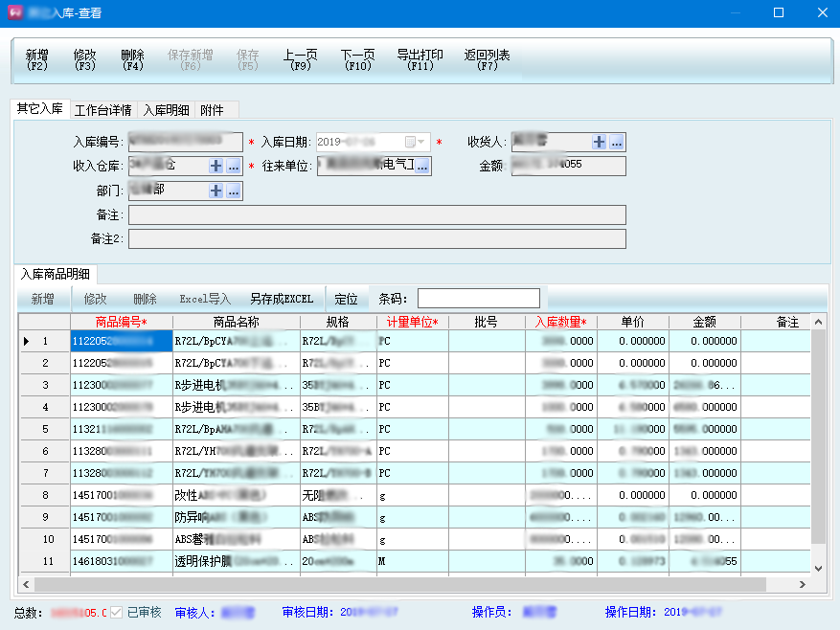Screen dimensions: 840x630
Task: Click the 入库数量 column header
Action: point(561,322)
